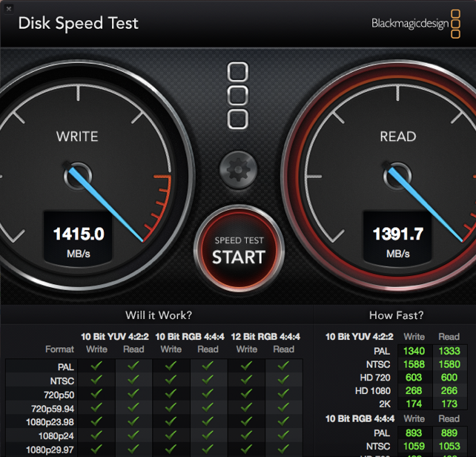Click the 720p50 10 Bit RGB write checkmark
The image size is (476, 457).
(x=171, y=393)
